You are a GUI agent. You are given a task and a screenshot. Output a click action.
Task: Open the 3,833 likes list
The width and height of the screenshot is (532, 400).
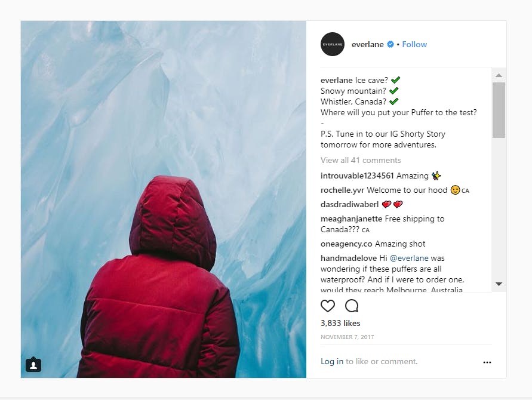pyautogui.click(x=340, y=323)
